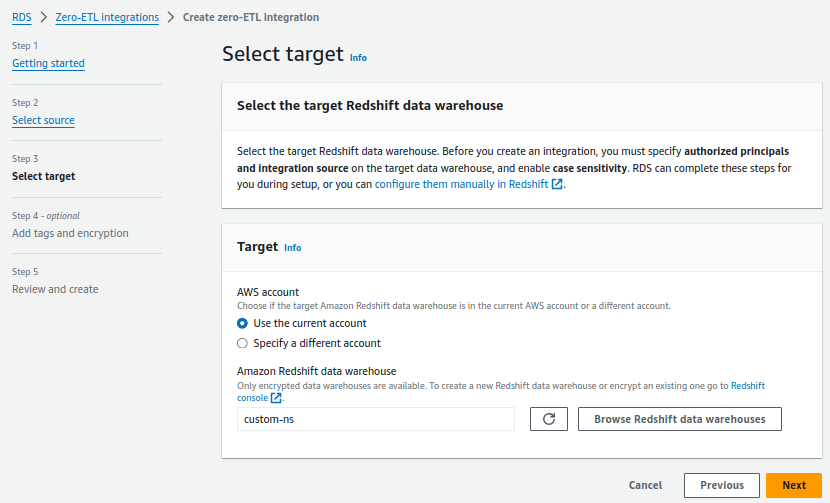Cancel the integration creation
Screen dimensions: 830x503
645,485
